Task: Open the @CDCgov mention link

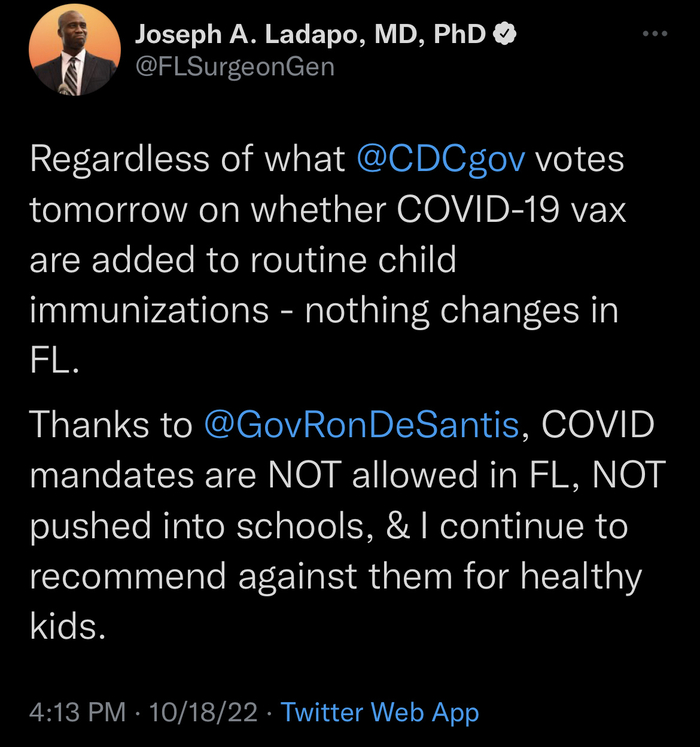Action: (440, 160)
